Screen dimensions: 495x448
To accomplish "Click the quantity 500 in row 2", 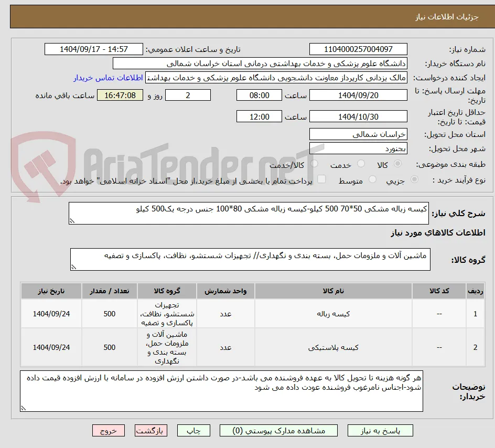I will coord(110,347).
